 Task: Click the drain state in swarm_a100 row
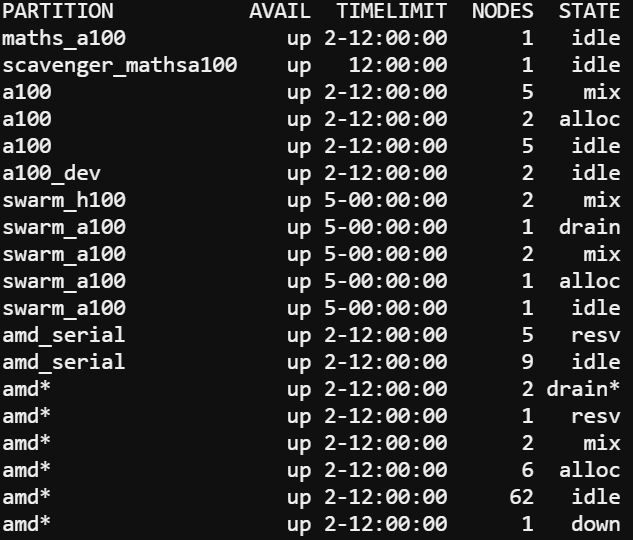pos(590,228)
